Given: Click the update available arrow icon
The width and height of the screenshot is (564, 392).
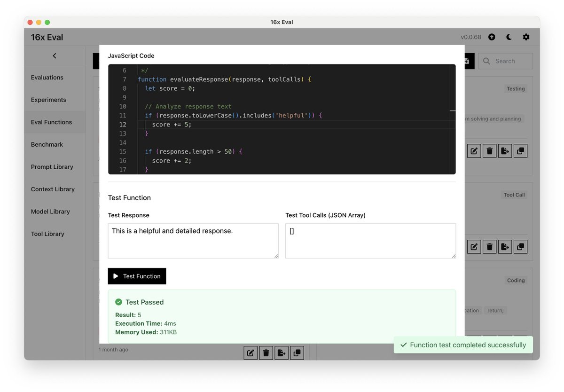Looking at the screenshot, I should click(x=492, y=37).
